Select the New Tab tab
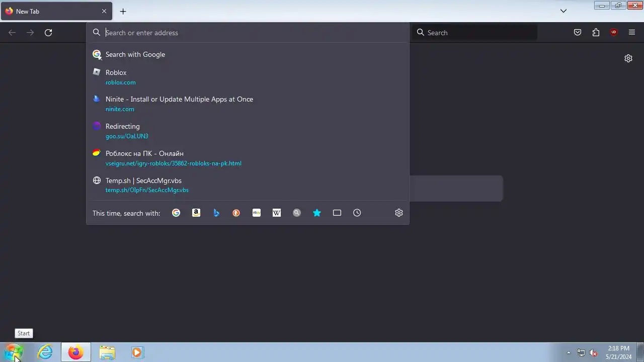 [56, 11]
